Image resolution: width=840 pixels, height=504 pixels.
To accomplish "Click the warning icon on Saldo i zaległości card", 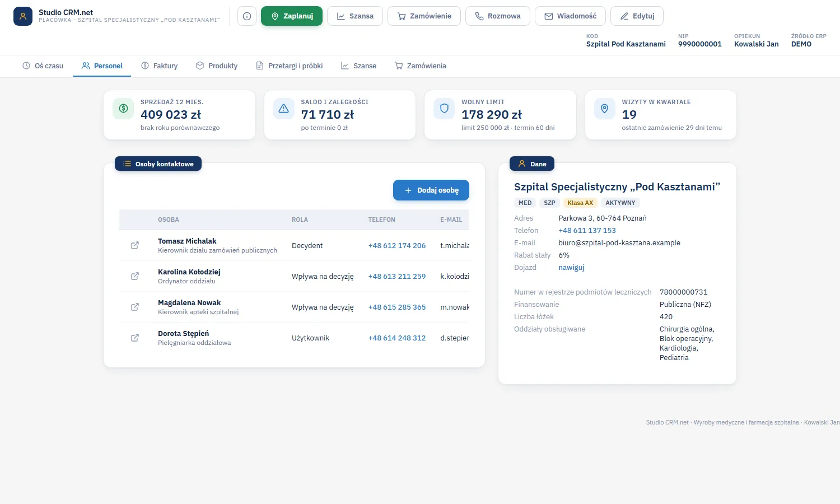I will [x=284, y=109].
